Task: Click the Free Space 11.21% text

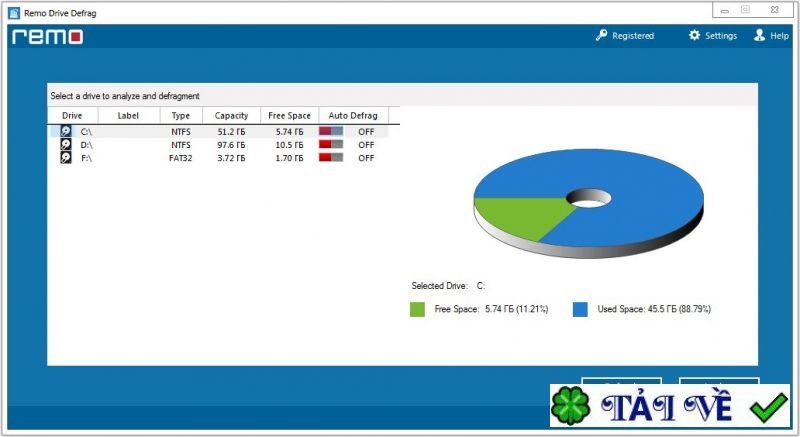Action: (491, 309)
